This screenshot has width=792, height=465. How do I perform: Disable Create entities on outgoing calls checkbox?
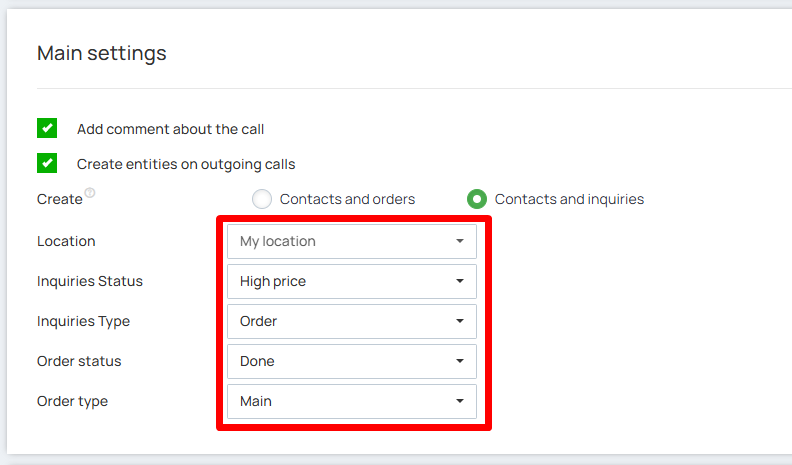(x=47, y=163)
